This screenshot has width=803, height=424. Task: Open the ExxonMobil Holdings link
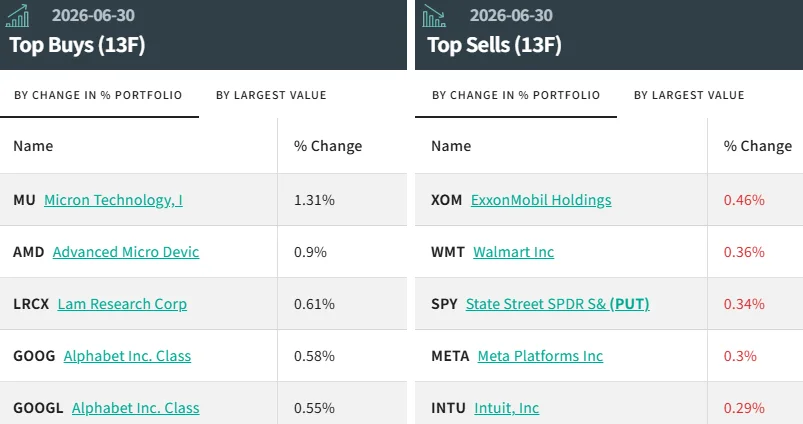click(x=541, y=200)
